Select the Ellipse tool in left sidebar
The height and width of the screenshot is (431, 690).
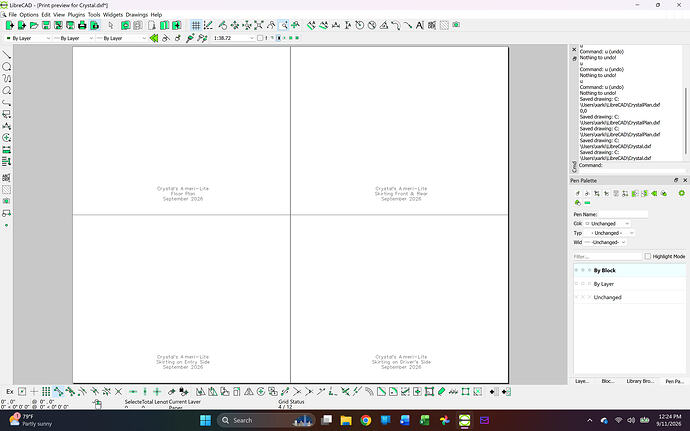[x=7, y=91]
